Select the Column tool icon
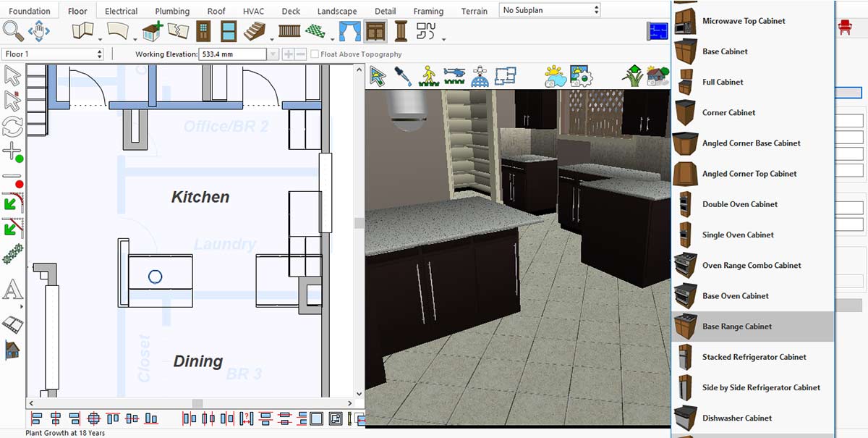Screen dimensions: 868x438 click(401, 31)
